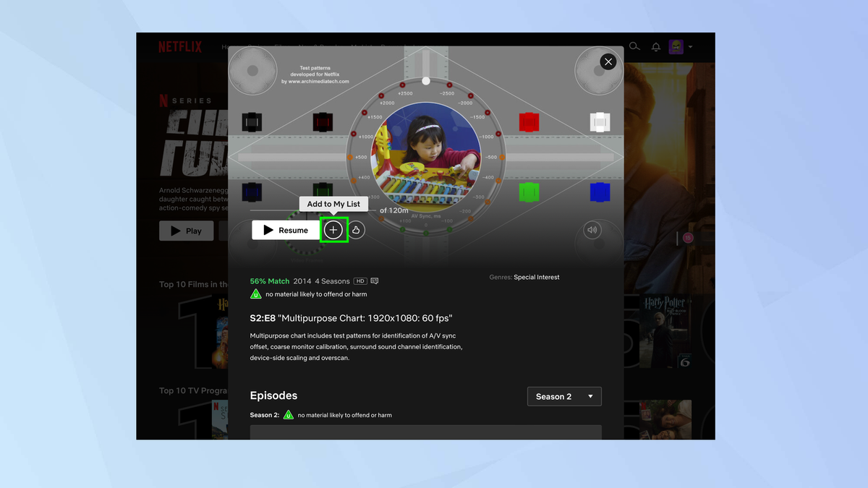Image resolution: width=868 pixels, height=488 pixels.
Task: Click the Season 2 advisory rating icon
Action: [288, 414]
